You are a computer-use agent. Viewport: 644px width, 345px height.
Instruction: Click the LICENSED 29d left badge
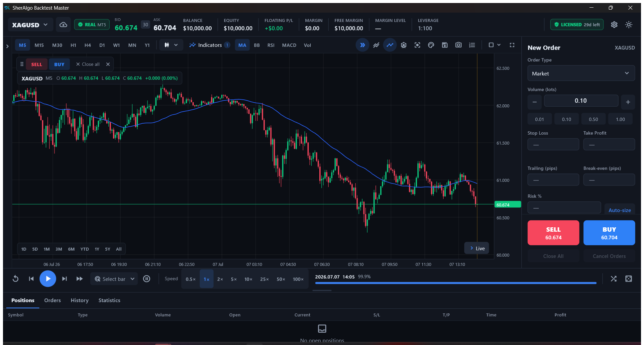577,25
